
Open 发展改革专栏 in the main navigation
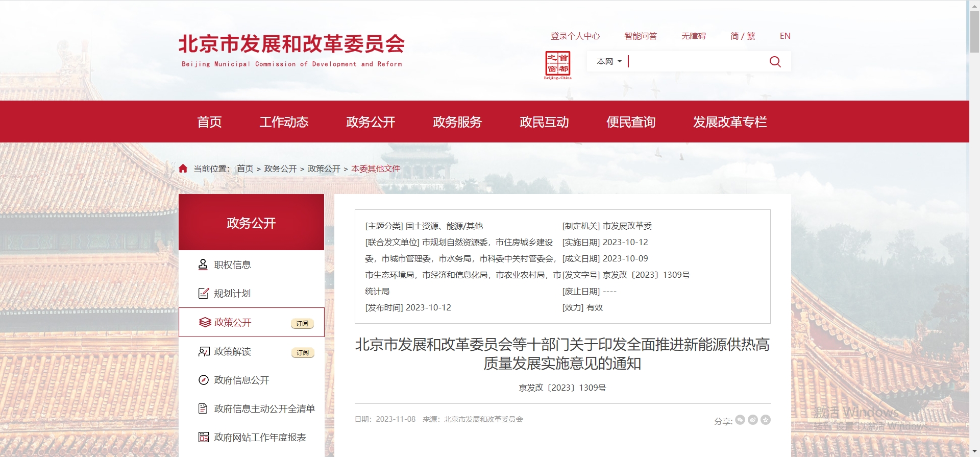point(730,122)
